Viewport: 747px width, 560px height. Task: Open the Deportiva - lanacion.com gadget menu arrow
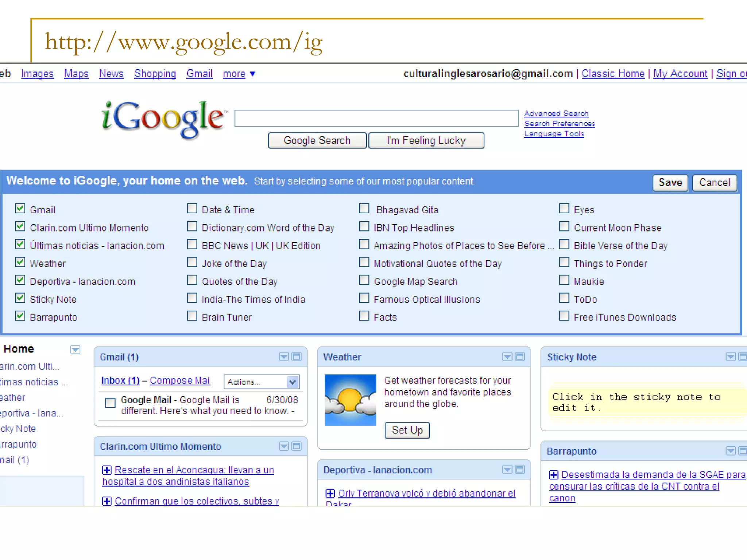[507, 470]
